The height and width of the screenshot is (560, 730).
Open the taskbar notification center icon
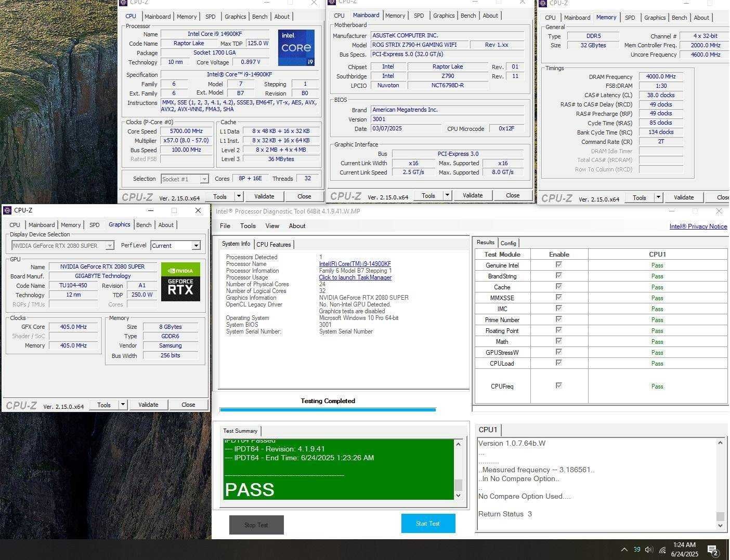click(713, 550)
